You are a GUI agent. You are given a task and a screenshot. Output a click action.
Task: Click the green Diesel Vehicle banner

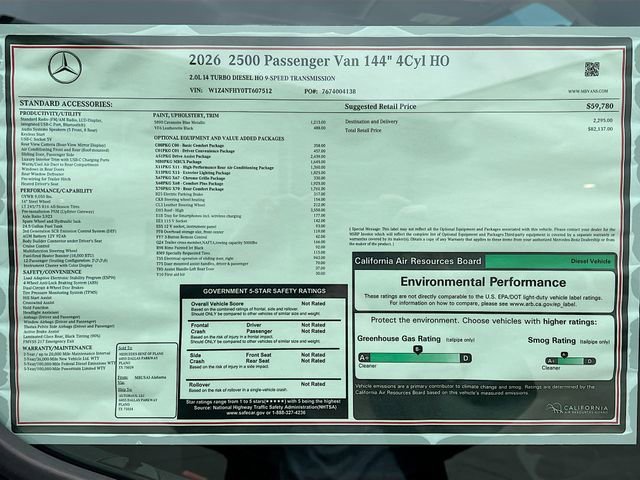coord(549,261)
